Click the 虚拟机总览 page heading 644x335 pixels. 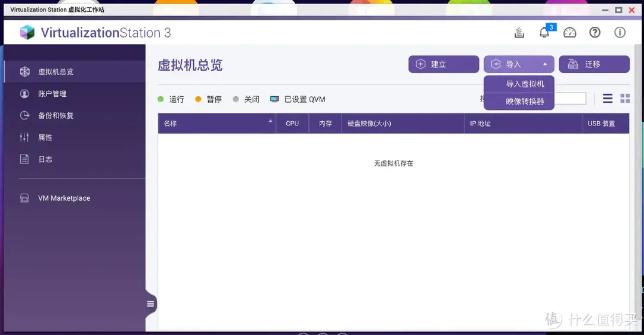pyautogui.click(x=190, y=65)
